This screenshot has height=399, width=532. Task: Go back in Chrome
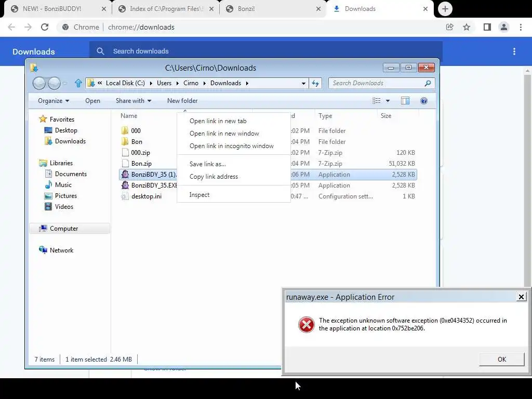tap(11, 27)
